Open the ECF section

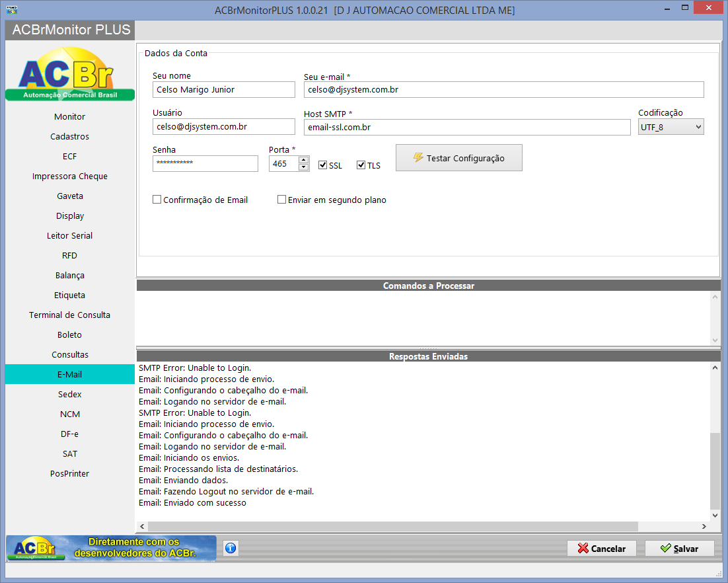tap(69, 157)
